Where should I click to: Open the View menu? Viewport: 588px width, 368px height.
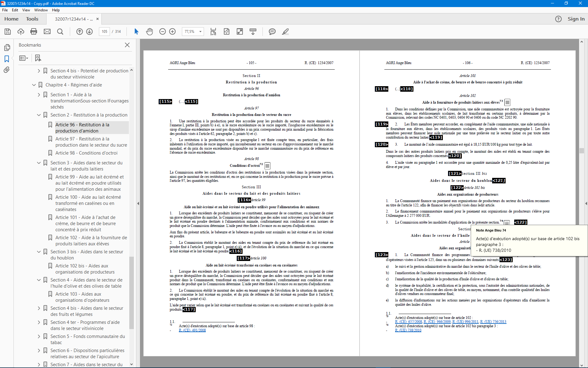click(x=26, y=10)
